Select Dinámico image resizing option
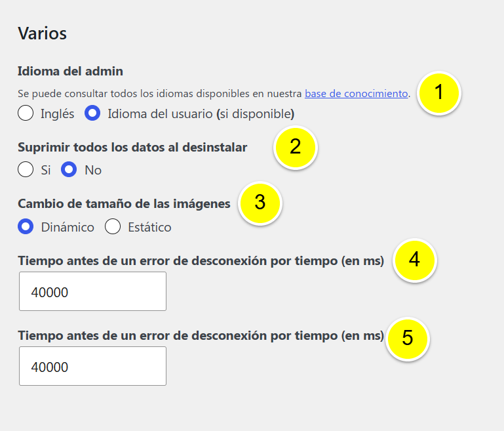 click(26, 226)
